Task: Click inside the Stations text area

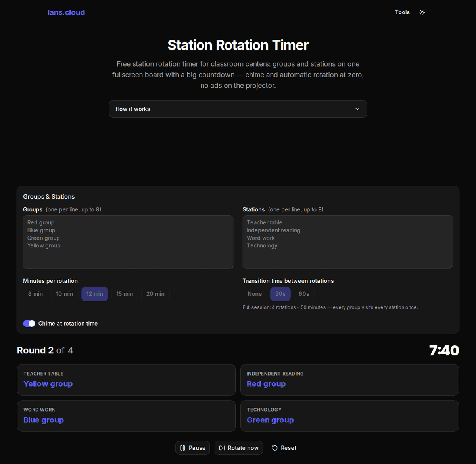Action: (x=347, y=242)
